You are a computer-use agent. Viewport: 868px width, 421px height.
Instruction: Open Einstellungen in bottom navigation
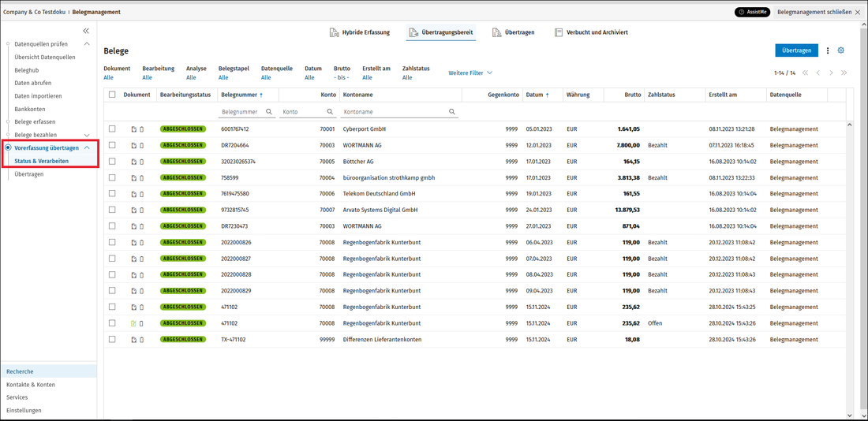pyautogui.click(x=24, y=411)
